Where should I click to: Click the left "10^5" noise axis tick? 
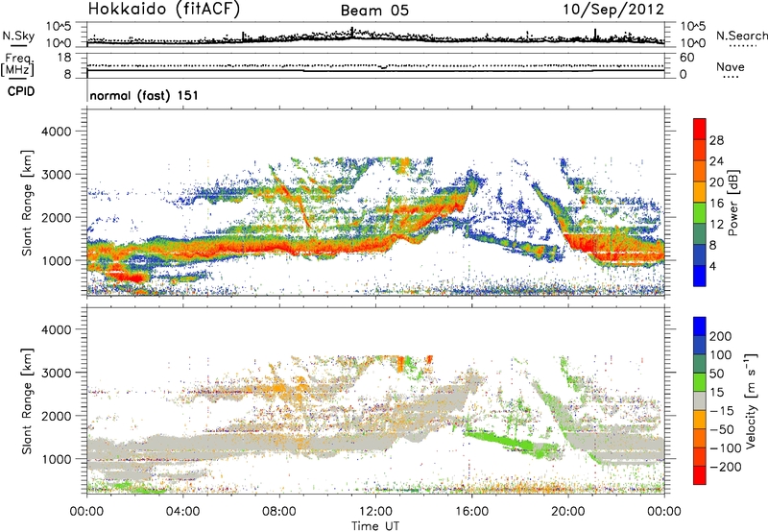59,26
